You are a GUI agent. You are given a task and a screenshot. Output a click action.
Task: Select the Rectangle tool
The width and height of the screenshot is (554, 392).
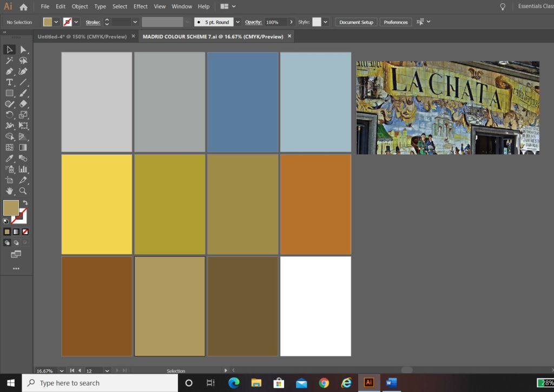9,93
